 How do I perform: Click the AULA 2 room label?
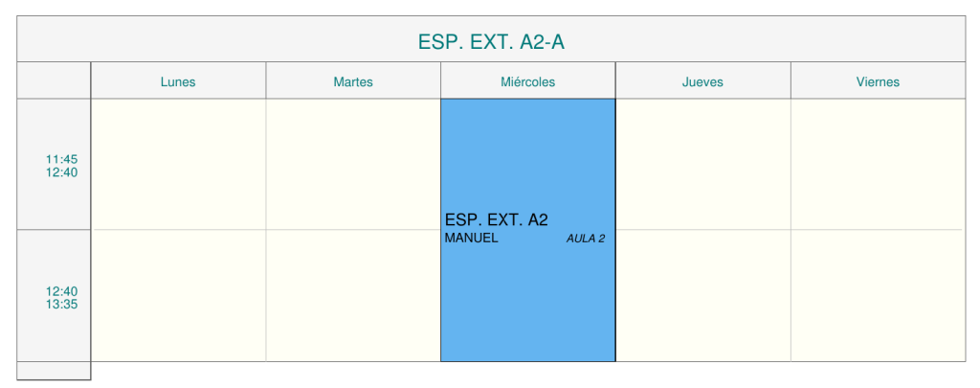coord(586,239)
